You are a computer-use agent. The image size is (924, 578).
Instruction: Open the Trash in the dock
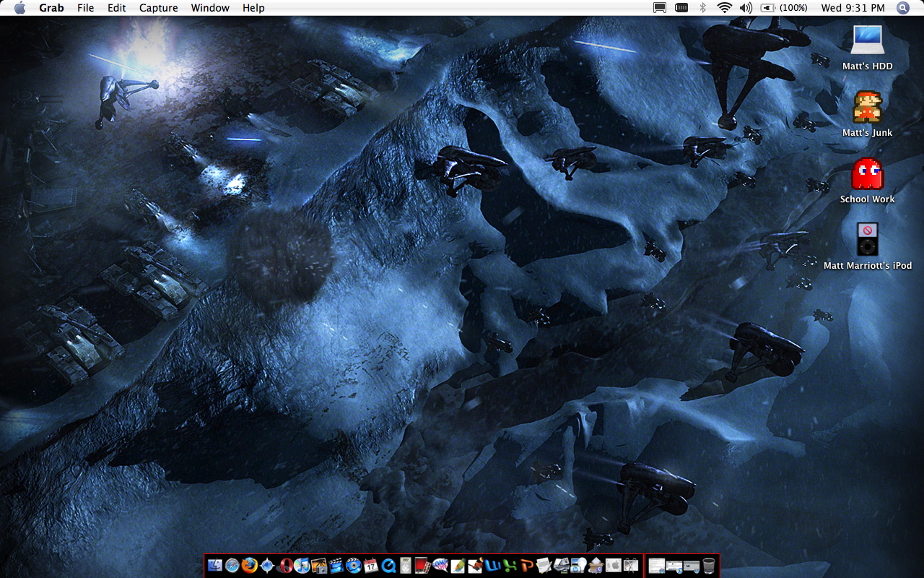pyautogui.click(x=709, y=566)
